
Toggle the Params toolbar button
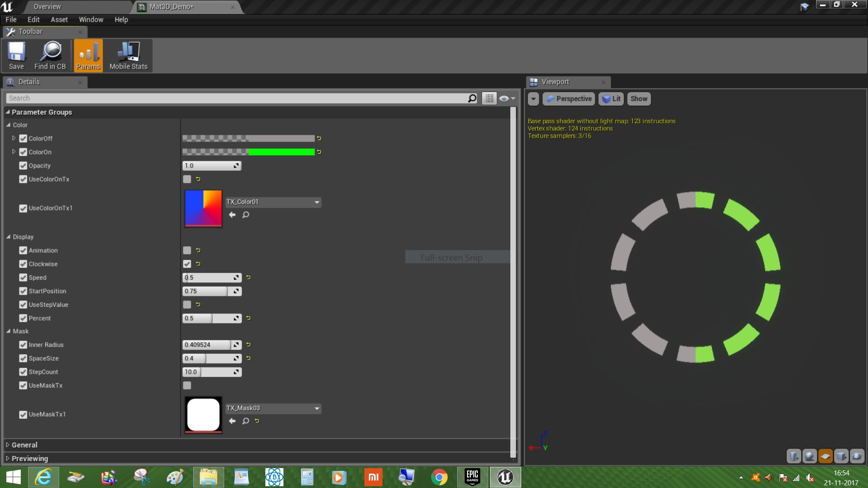[88, 56]
